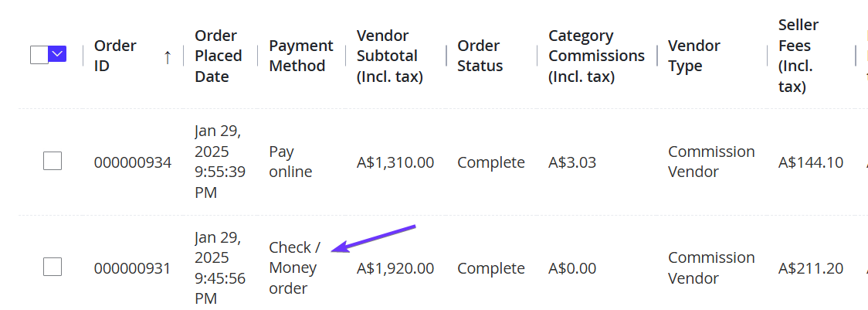The width and height of the screenshot is (868, 310).
Task: Click the Pay online payment cell
Action: [290, 162]
